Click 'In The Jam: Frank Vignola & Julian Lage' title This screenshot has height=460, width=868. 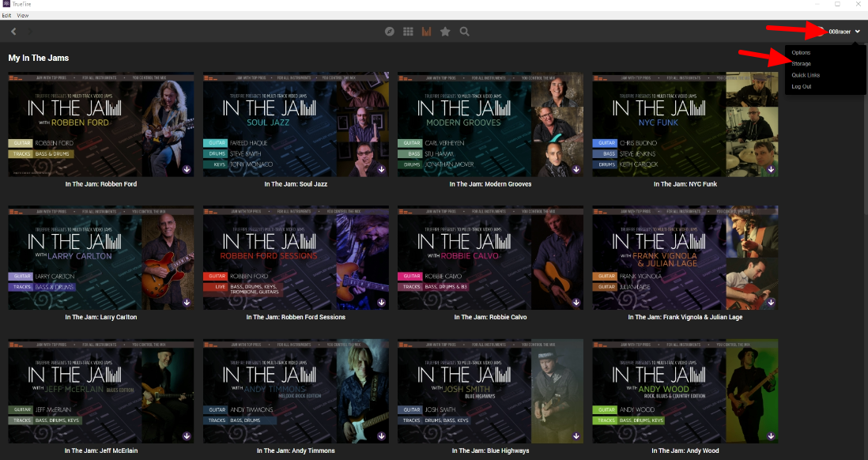(685, 317)
